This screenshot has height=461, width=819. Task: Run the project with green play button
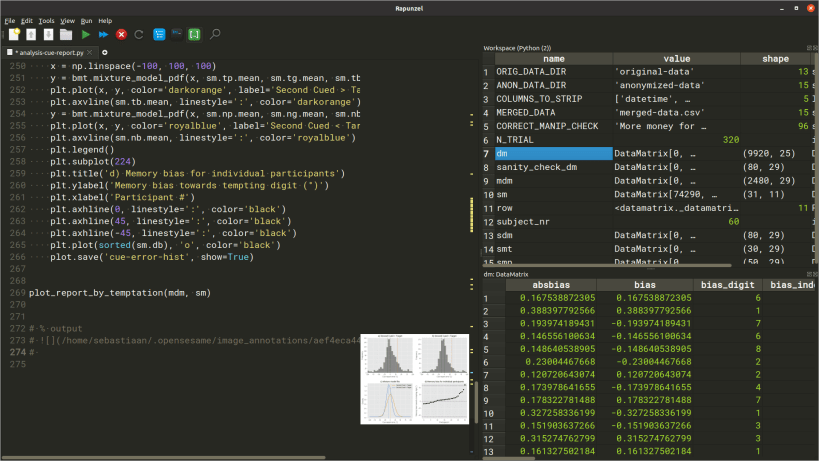(86, 34)
